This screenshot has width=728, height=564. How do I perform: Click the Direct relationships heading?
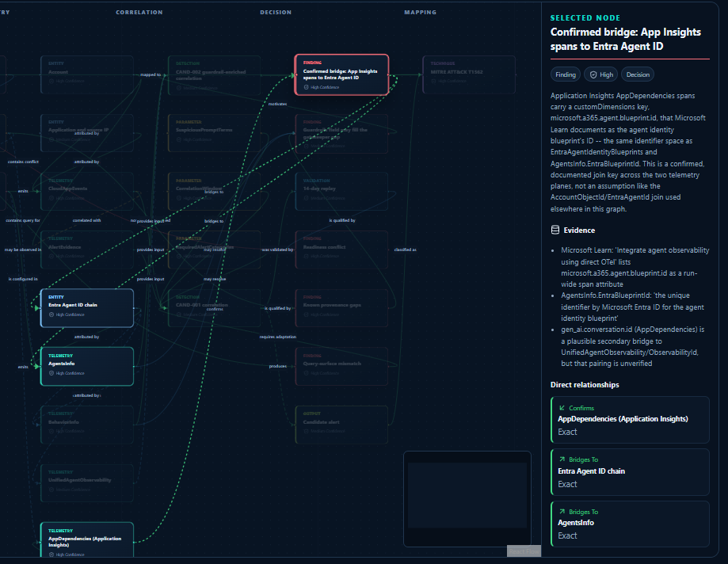coord(585,385)
